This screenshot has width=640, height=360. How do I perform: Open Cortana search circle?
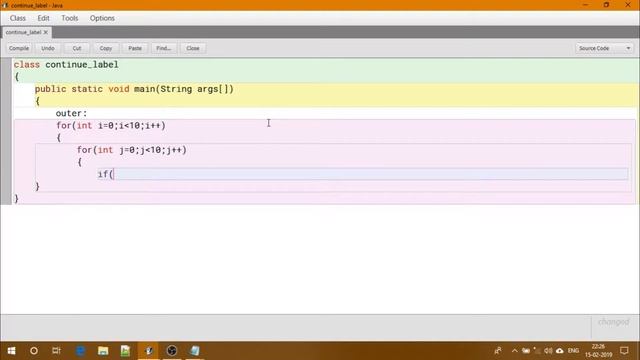pos(34,351)
